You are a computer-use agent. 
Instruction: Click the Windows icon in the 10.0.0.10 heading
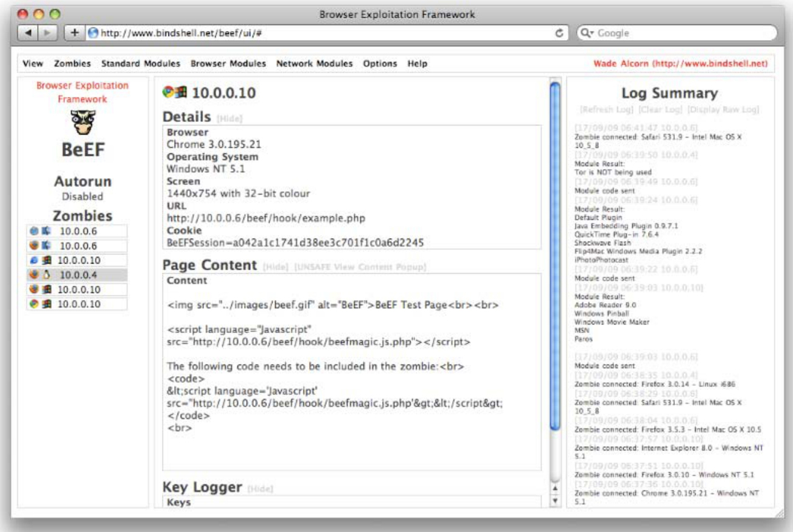(x=181, y=93)
